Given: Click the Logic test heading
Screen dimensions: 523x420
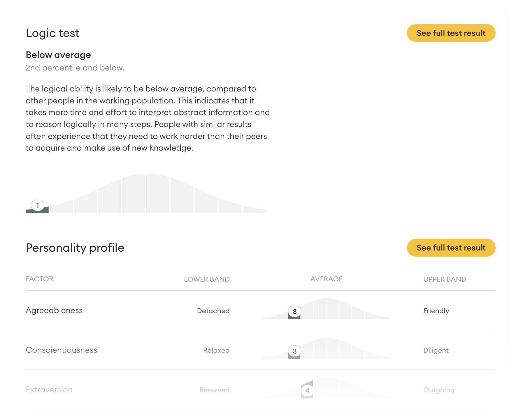Looking at the screenshot, I should [52, 33].
